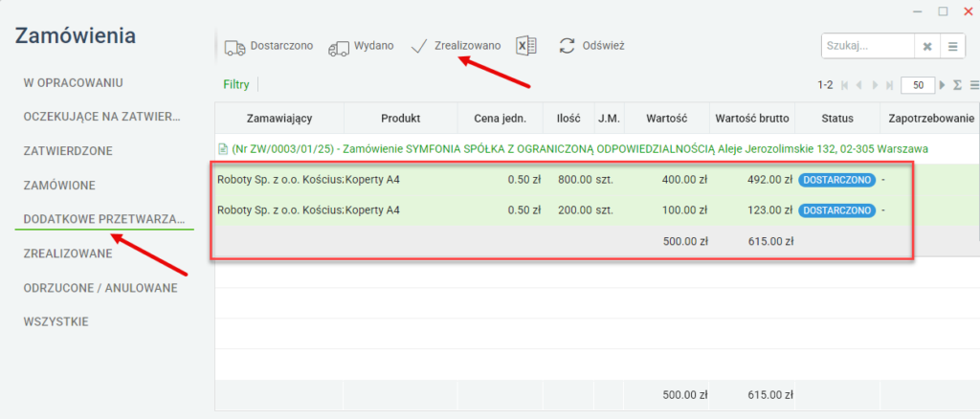Sort by the Zapotrzebowanie column header

tap(930, 118)
